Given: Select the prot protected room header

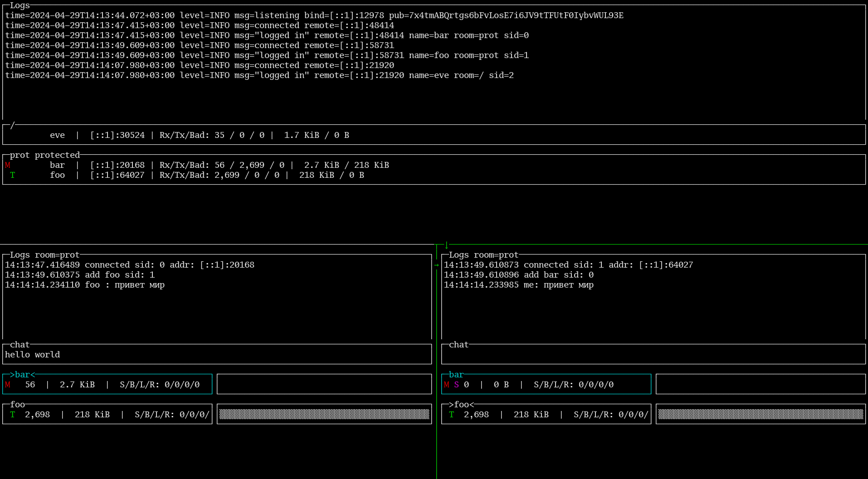Looking at the screenshot, I should coord(45,155).
